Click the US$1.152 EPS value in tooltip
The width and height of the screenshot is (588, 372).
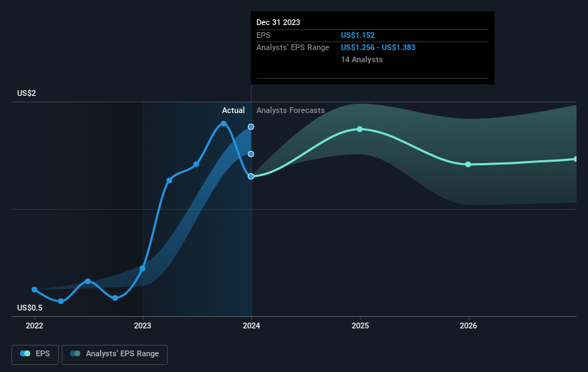(358, 35)
